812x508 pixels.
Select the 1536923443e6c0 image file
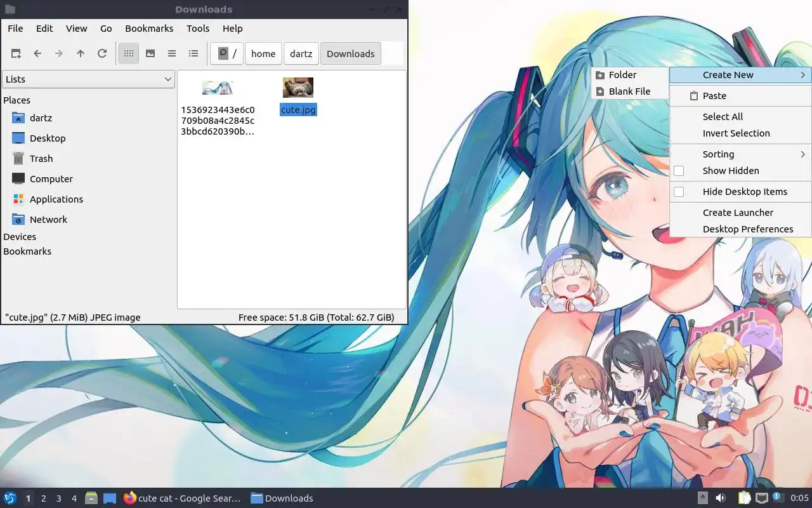218,88
